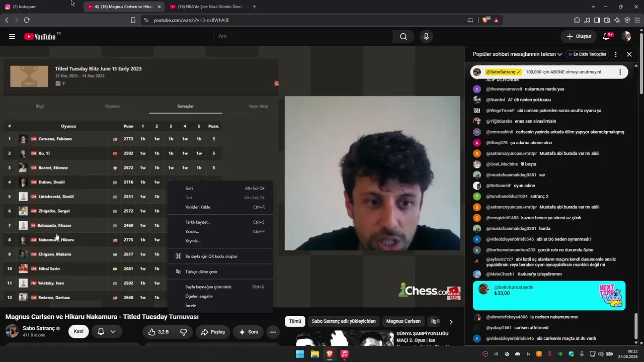Open the Brave playlist music-note icon
The height and width of the screenshot is (362, 644).
pyautogui.click(x=587, y=20)
